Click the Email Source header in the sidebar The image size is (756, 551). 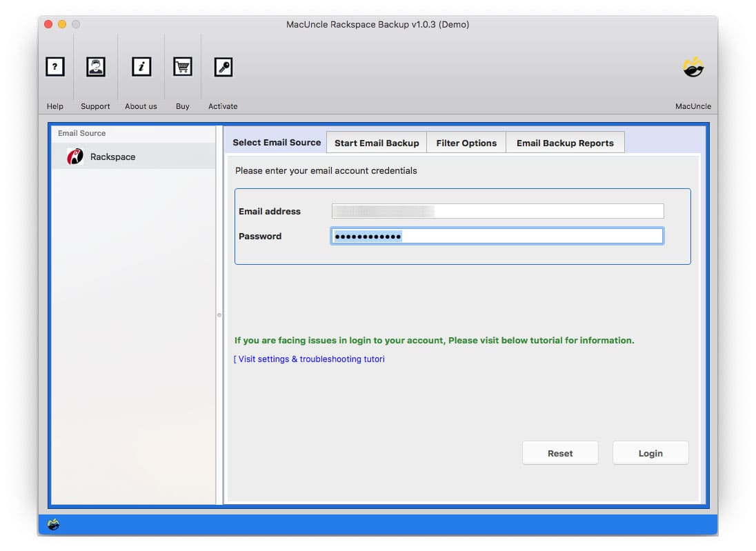(81, 133)
